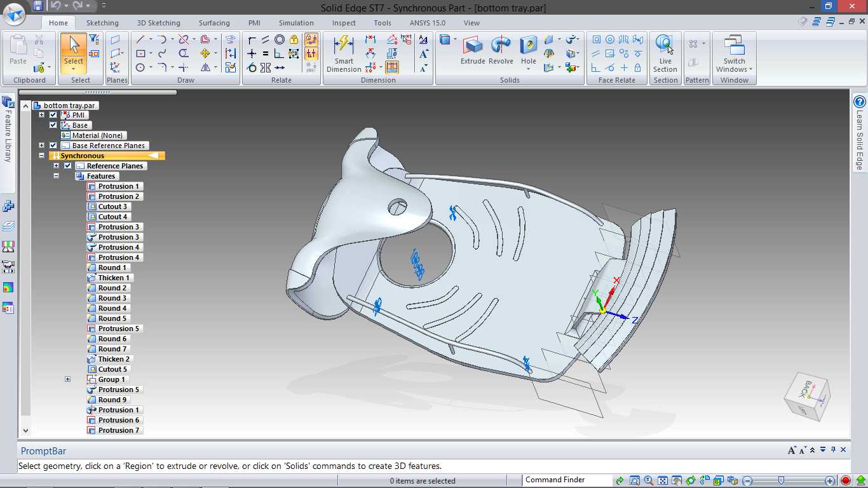Click the Selection filter funnel icon
The image size is (868, 488).
(94, 39)
